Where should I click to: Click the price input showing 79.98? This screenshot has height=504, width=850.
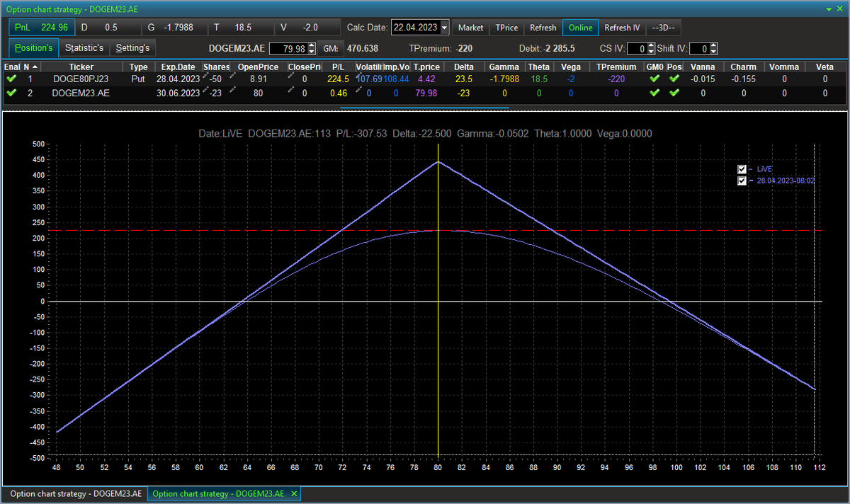tap(288, 49)
